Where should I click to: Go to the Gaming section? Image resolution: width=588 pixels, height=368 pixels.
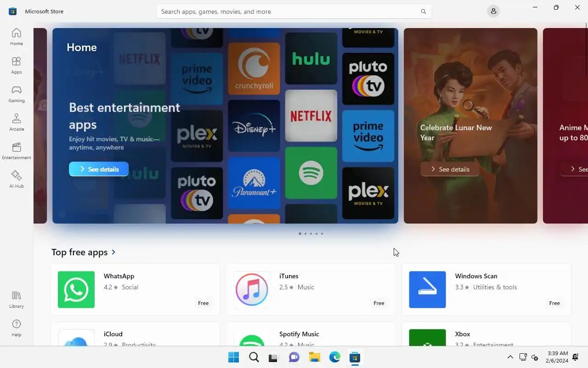[17, 94]
